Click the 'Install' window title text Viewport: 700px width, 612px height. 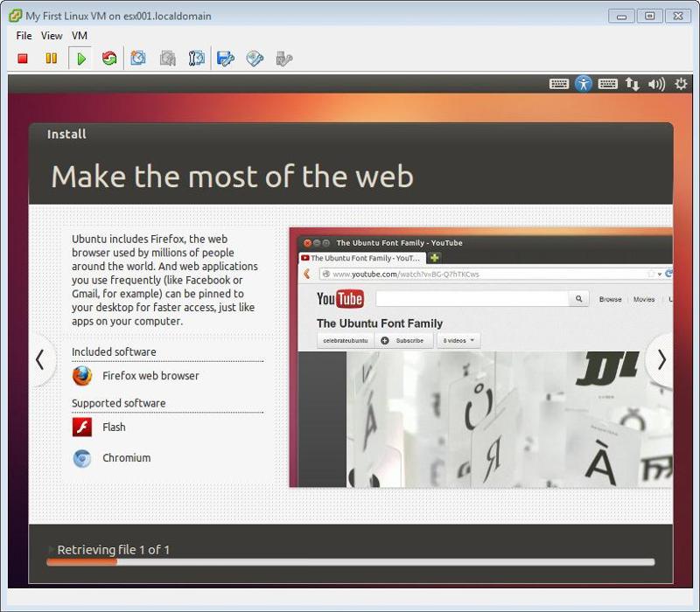66,135
